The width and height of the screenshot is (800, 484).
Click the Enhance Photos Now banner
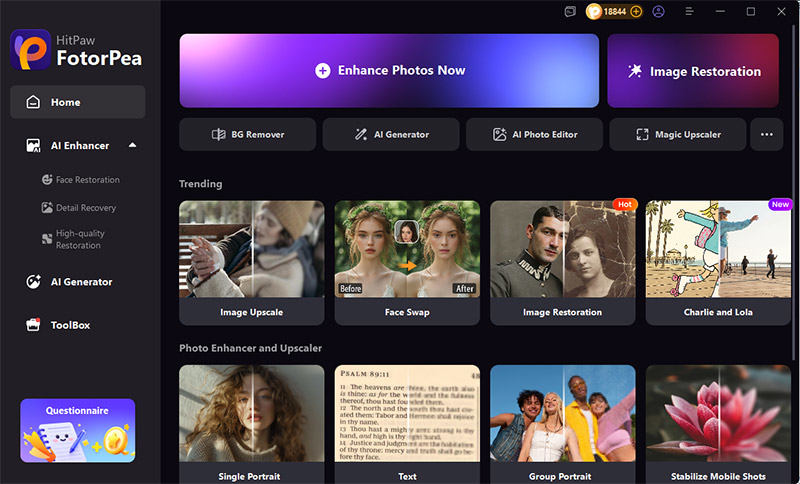coord(389,70)
